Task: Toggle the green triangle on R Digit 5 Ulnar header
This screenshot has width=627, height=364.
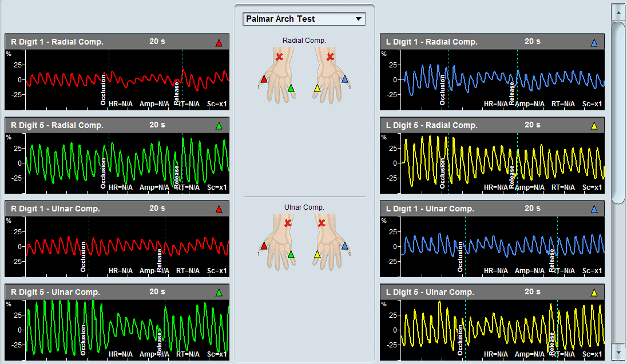Action: 219,292
